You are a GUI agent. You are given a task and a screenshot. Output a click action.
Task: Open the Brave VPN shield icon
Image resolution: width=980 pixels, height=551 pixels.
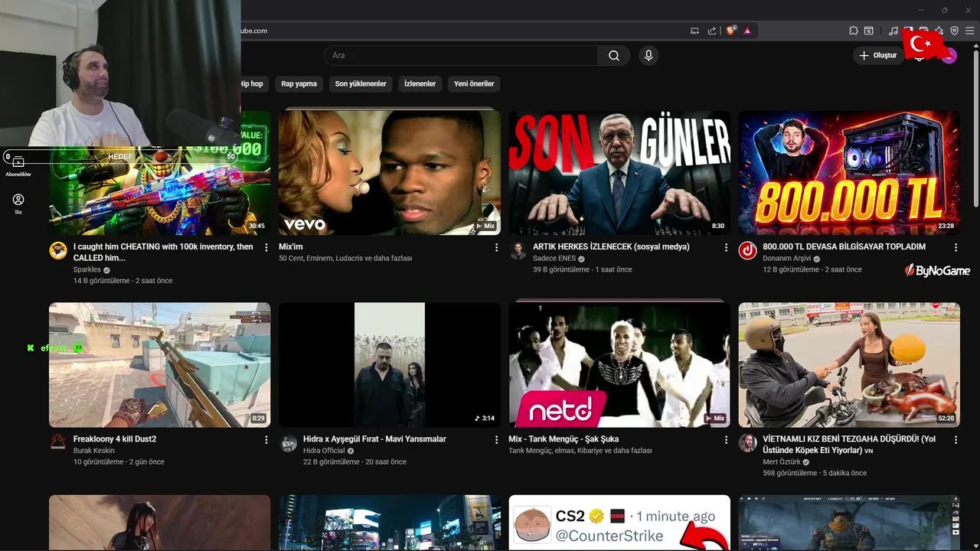[x=955, y=31]
